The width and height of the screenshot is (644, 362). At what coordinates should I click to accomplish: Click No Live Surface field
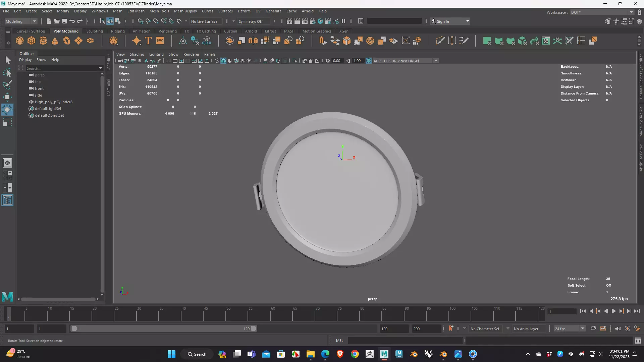tap(204, 21)
